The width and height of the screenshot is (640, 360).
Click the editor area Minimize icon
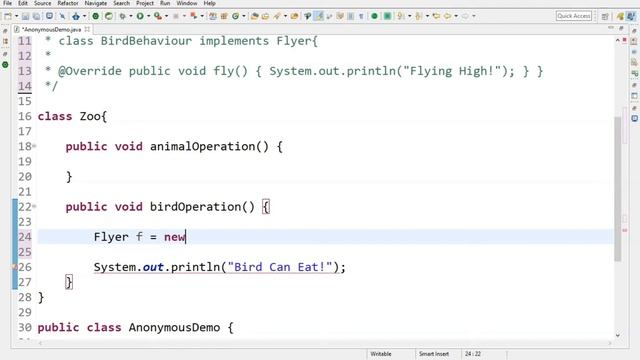(611, 28)
